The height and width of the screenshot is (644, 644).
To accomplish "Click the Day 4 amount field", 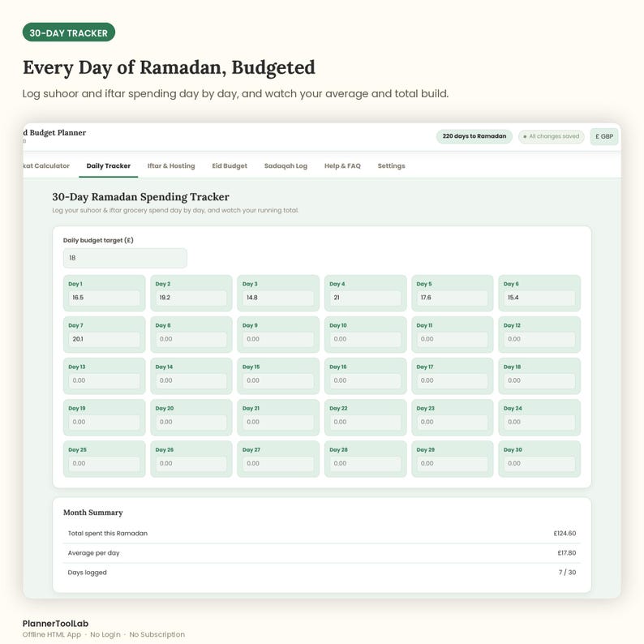I will (366, 298).
